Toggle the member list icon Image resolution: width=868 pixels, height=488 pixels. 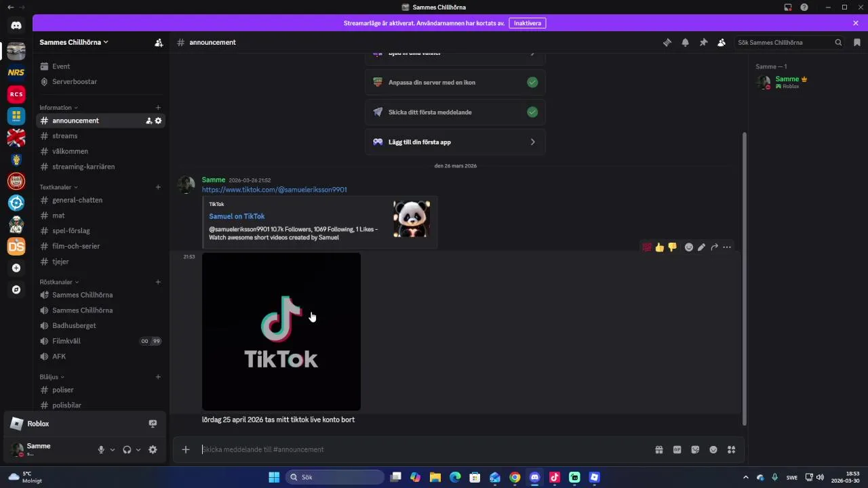722,42
